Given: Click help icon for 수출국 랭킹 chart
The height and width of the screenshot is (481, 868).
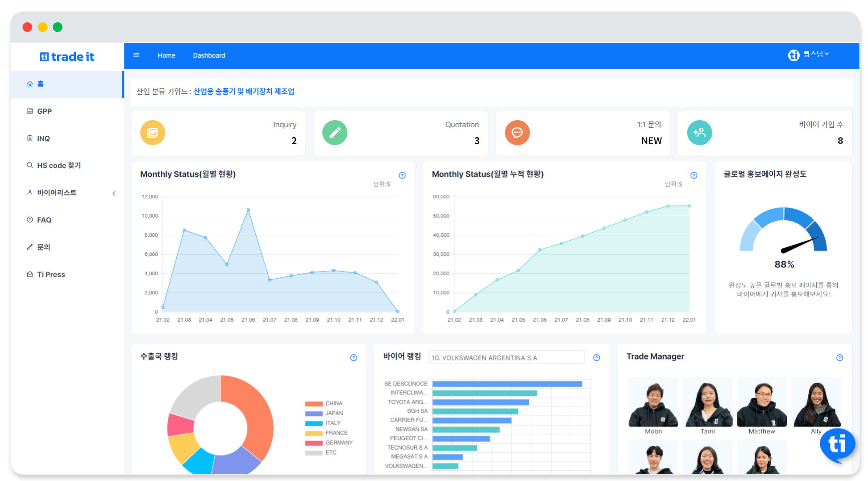Looking at the screenshot, I should [353, 358].
